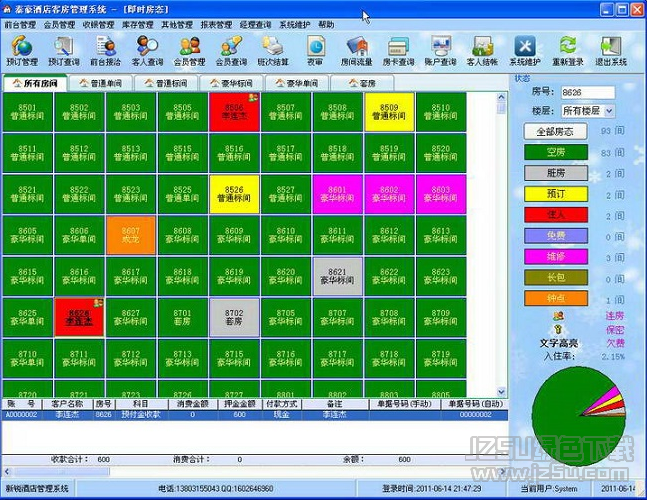Click the left arrow of the horizontal scrollbar

7,472
